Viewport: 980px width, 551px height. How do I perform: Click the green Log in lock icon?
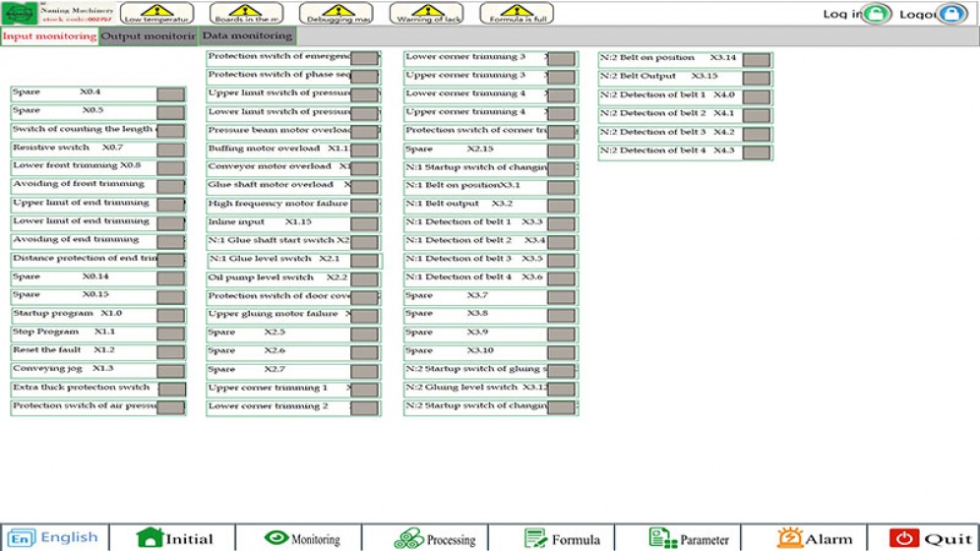(878, 14)
